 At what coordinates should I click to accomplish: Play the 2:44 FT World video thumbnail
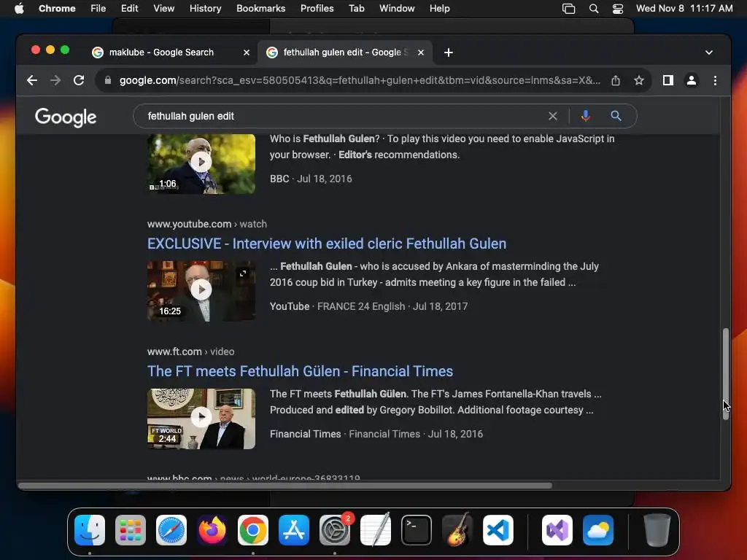[201, 419]
